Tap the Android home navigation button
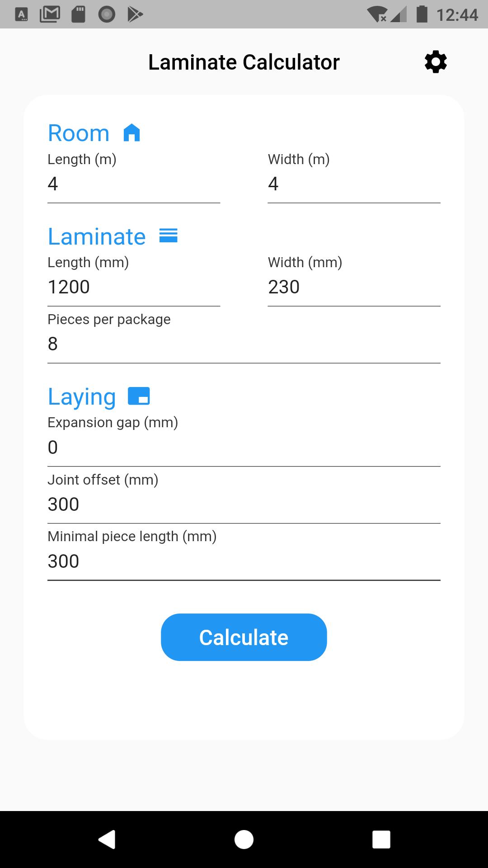Image resolution: width=488 pixels, height=868 pixels. 244,840
